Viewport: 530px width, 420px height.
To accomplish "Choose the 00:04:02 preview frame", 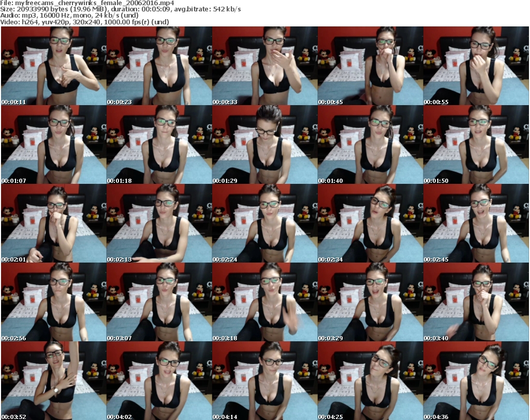I will click(159, 381).
